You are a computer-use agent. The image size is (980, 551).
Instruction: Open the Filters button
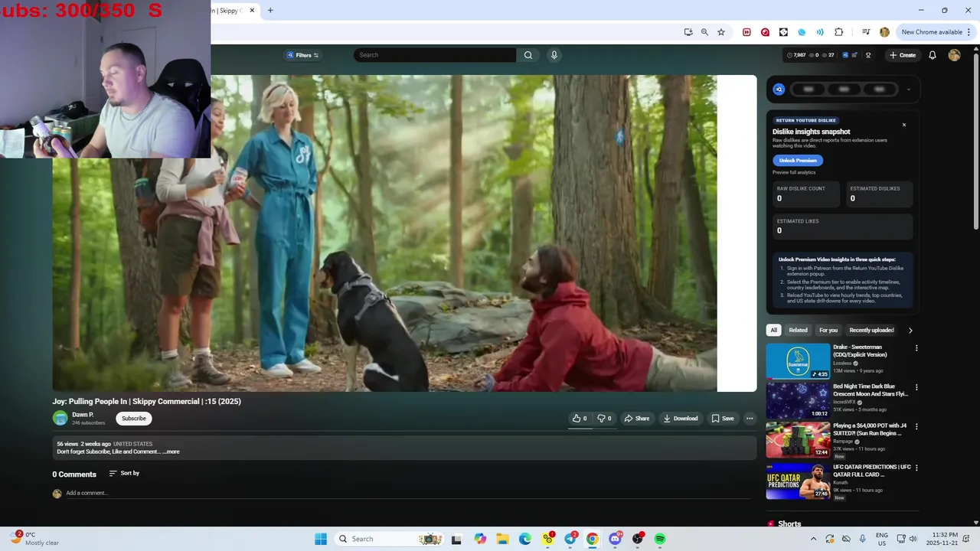pyautogui.click(x=302, y=55)
